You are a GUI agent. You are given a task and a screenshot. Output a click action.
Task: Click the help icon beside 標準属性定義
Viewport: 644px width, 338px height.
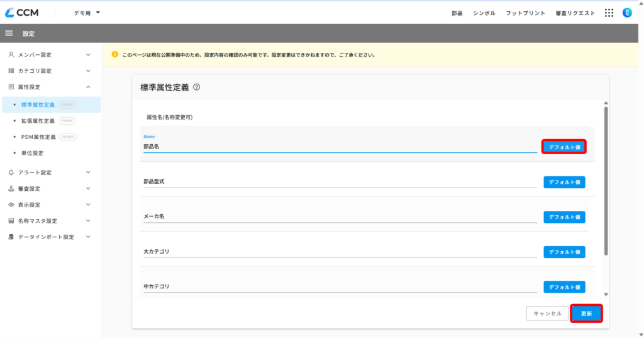[197, 87]
